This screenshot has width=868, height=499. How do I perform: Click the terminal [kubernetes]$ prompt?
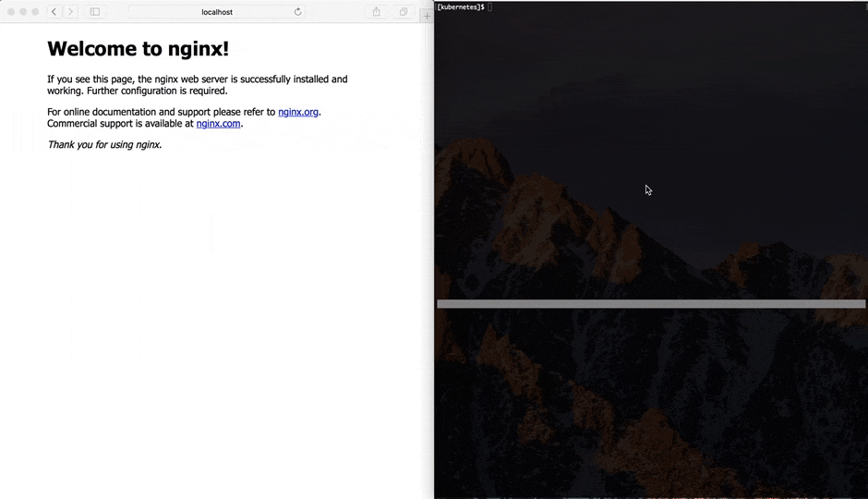(x=461, y=7)
